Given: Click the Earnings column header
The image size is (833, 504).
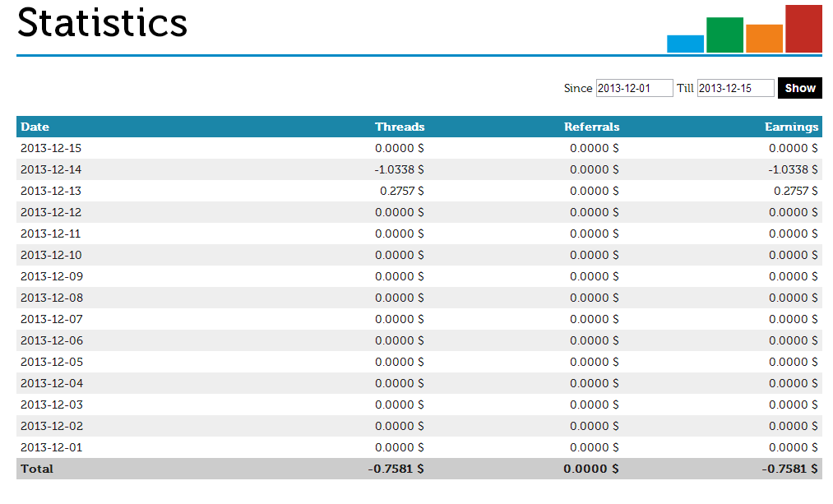Looking at the screenshot, I should click(791, 127).
